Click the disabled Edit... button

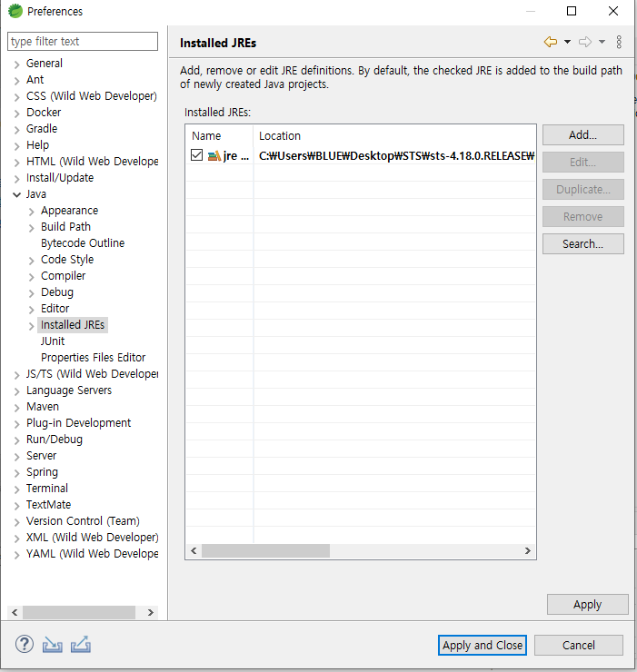583,162
